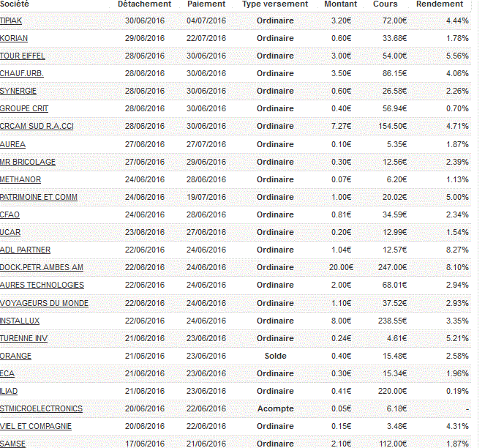The image size is (485, 448).
Task: Open the STMICROELECTRONICS link
Action: (41, 409)
